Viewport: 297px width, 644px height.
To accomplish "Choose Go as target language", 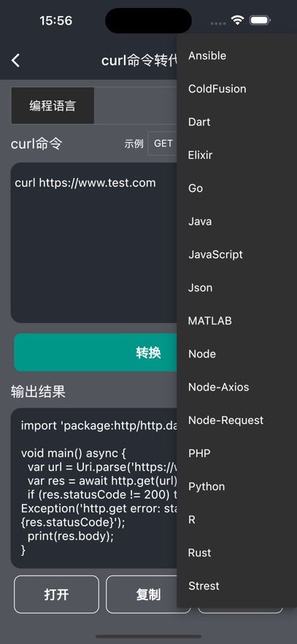I will pyautogui.click(x=237, y=188).
